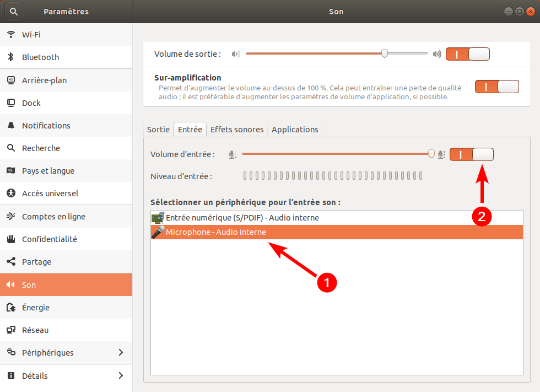Click the output volume speaker mute icon
The height and width of the screenshot is (392, 540).
236,54
